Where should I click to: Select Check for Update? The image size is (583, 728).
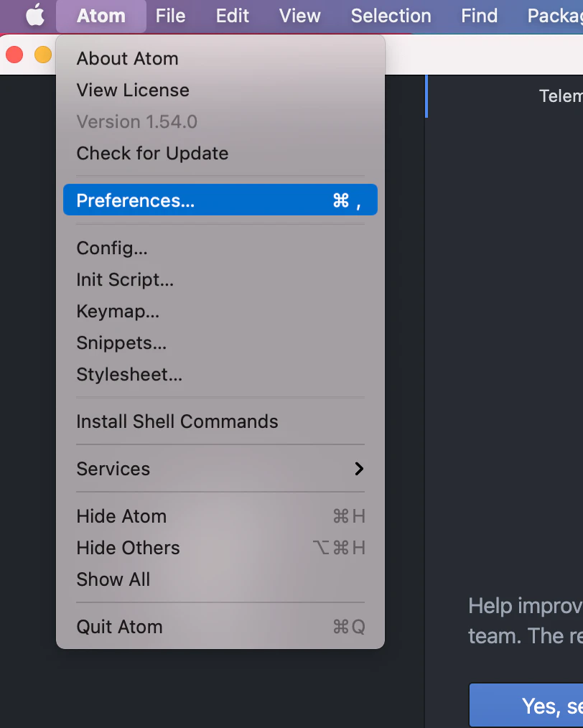coord(220,153)
